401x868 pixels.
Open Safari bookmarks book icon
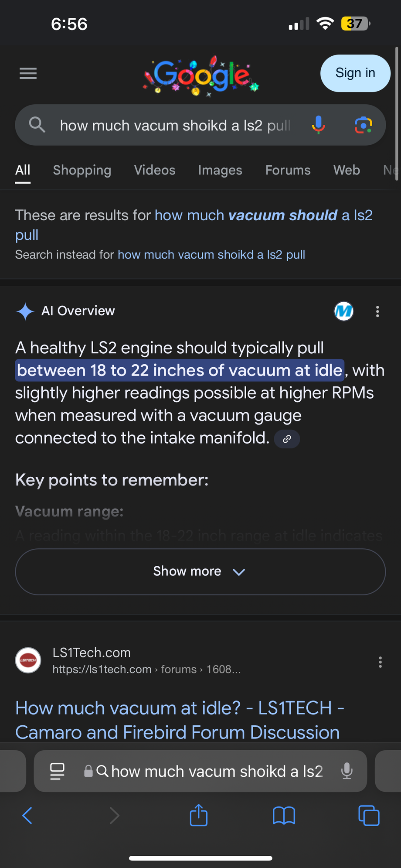click(x=284, y=815)
